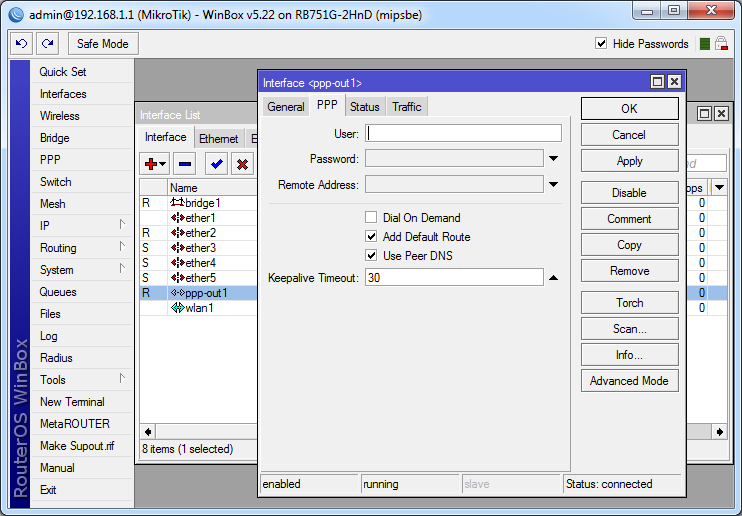Click the ppp-out1 interface icon
Screen dimensions: 742x516
click(x=177, y=293)
